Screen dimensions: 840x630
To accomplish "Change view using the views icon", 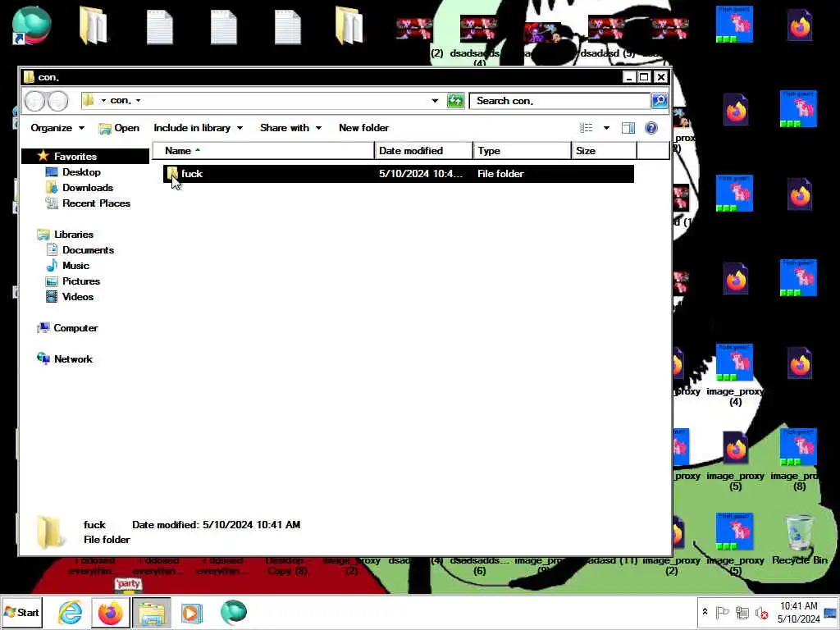I will tap(586, 128).
